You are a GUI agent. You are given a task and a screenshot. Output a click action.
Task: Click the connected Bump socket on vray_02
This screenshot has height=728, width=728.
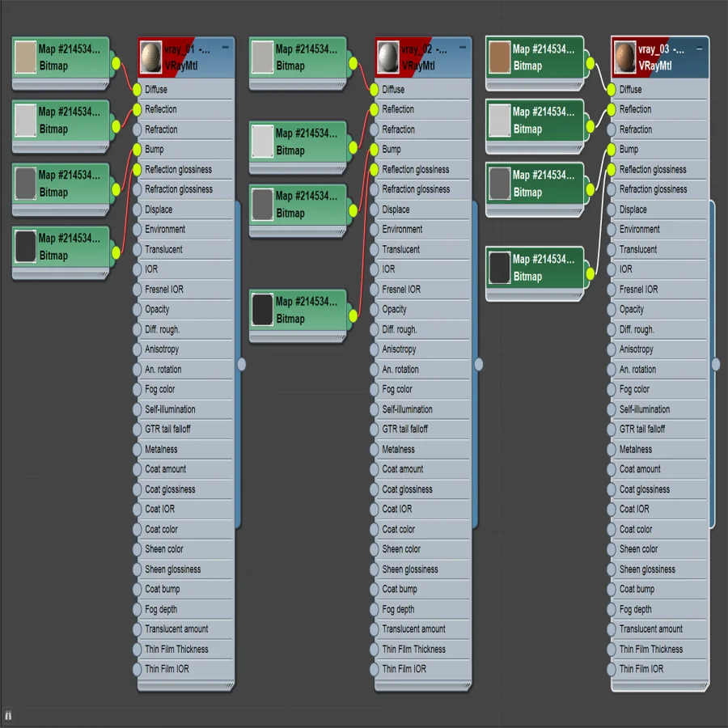coord(375,150)
